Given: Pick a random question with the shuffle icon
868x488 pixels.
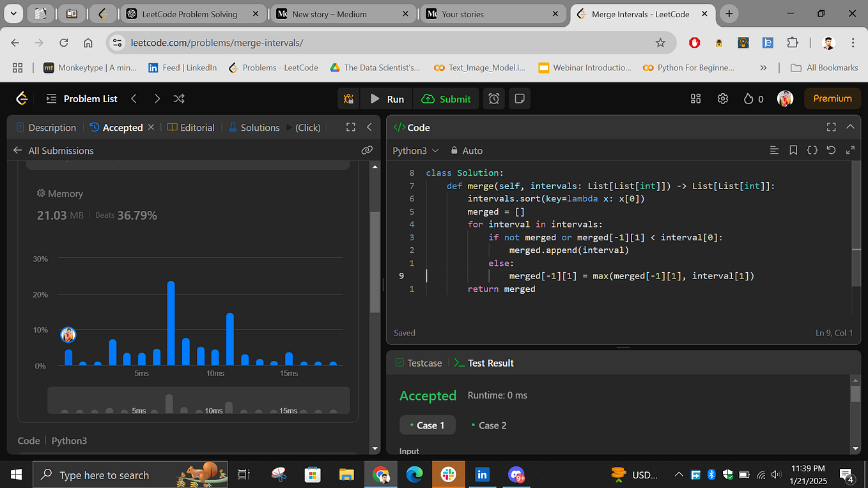Looking at the screenshot, I should click(179, 98).
